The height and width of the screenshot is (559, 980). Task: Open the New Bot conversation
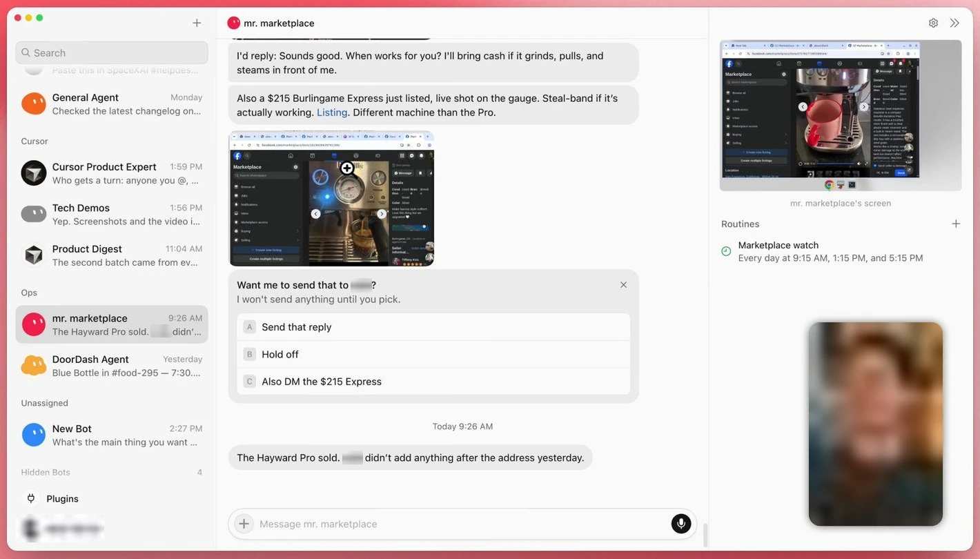(111, 435)
